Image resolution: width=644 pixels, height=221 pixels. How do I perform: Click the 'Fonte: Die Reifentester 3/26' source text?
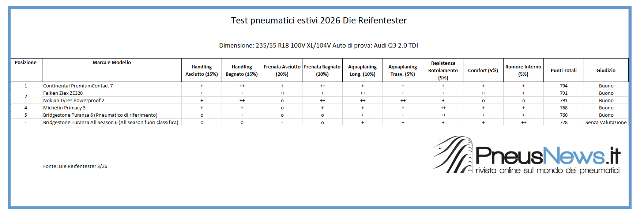[75, 166]
